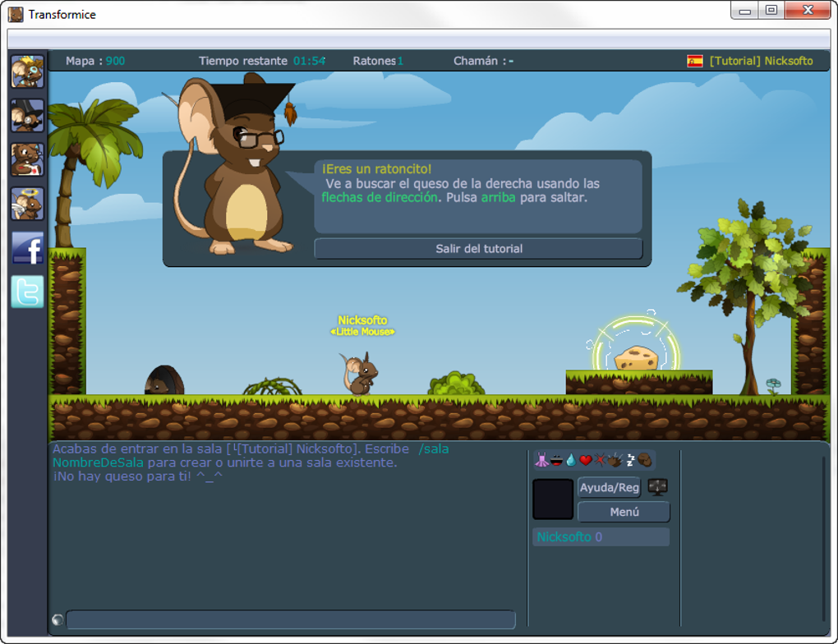The height and width of the screenshot is (644, 838).
Task: Click the brown bear-mouse sidebar icon
Action: (27, 159)
